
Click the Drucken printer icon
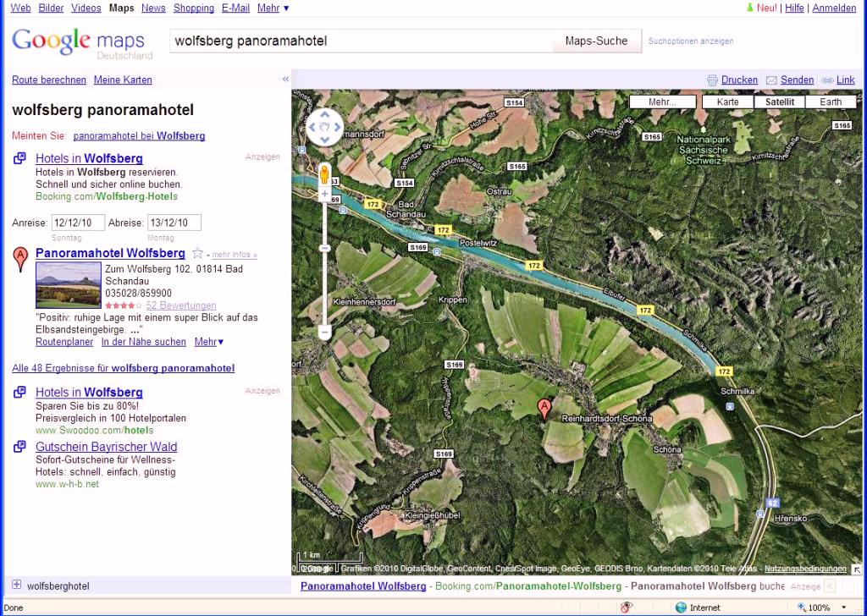point(712,80)
